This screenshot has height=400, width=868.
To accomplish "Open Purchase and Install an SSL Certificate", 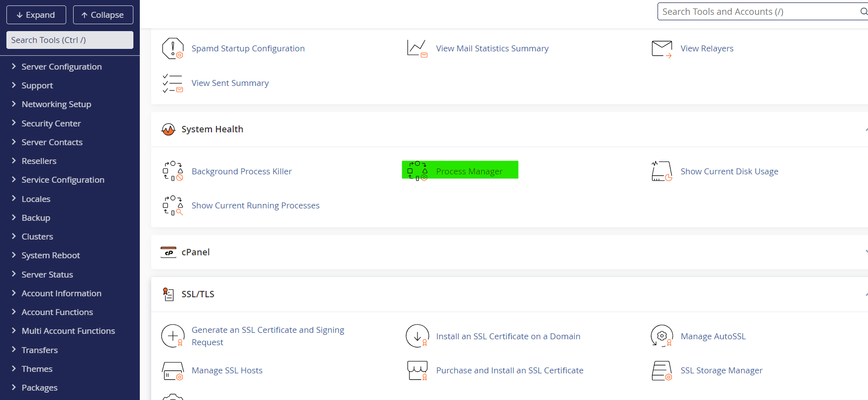I will [509, 370].
